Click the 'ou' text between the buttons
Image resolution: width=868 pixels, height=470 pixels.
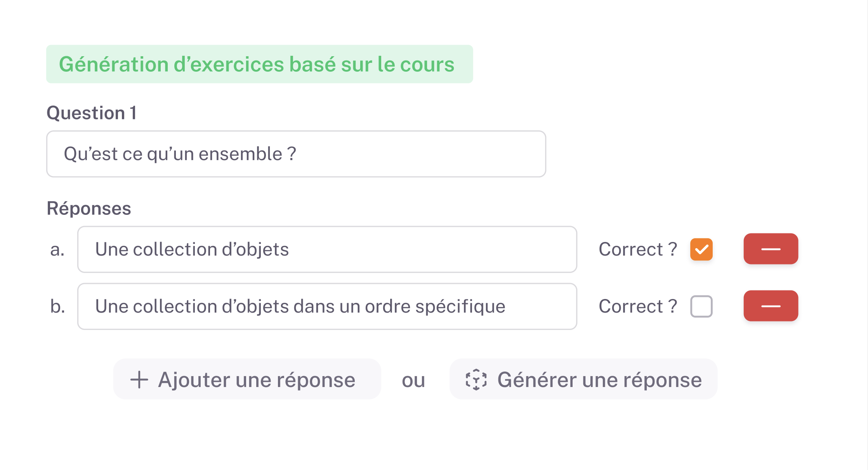point(413,380)
